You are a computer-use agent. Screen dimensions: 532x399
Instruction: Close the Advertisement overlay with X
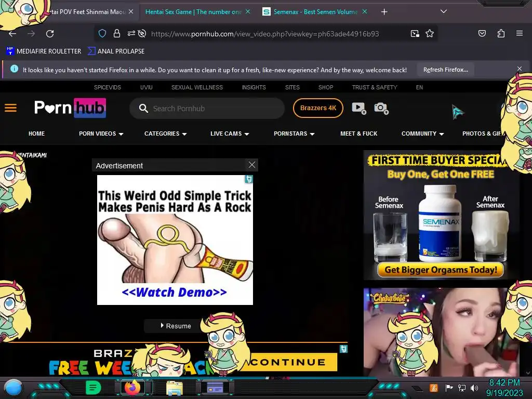click(252, 165)
